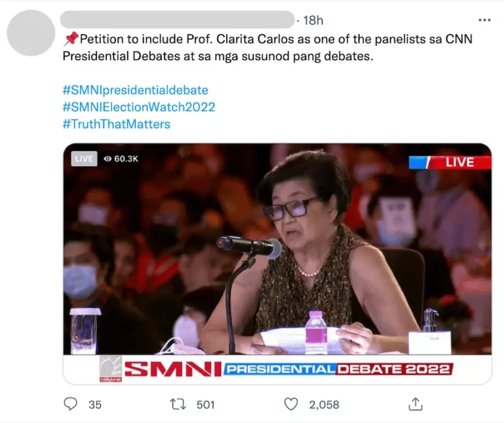Open the reply comment icon
Image resolution: width=504 pixels, height=423 pixels.
71,404
